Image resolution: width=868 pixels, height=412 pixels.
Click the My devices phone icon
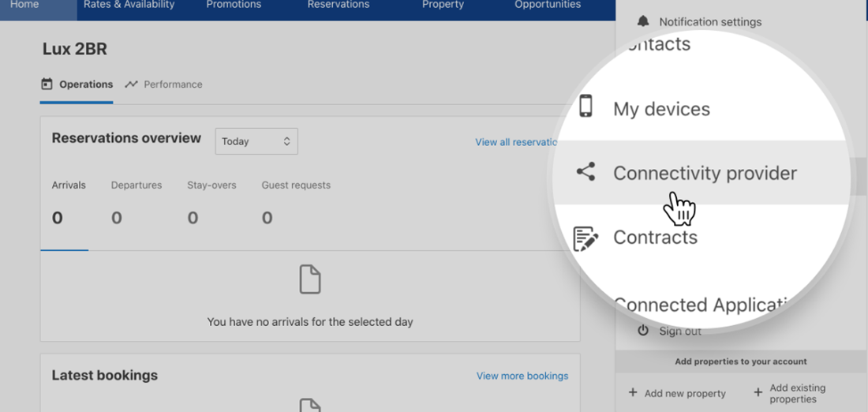586,106
